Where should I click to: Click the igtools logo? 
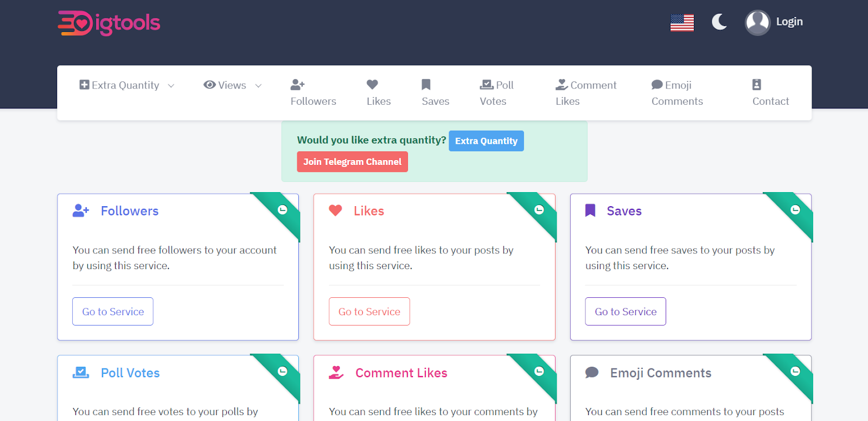[109, 23]
